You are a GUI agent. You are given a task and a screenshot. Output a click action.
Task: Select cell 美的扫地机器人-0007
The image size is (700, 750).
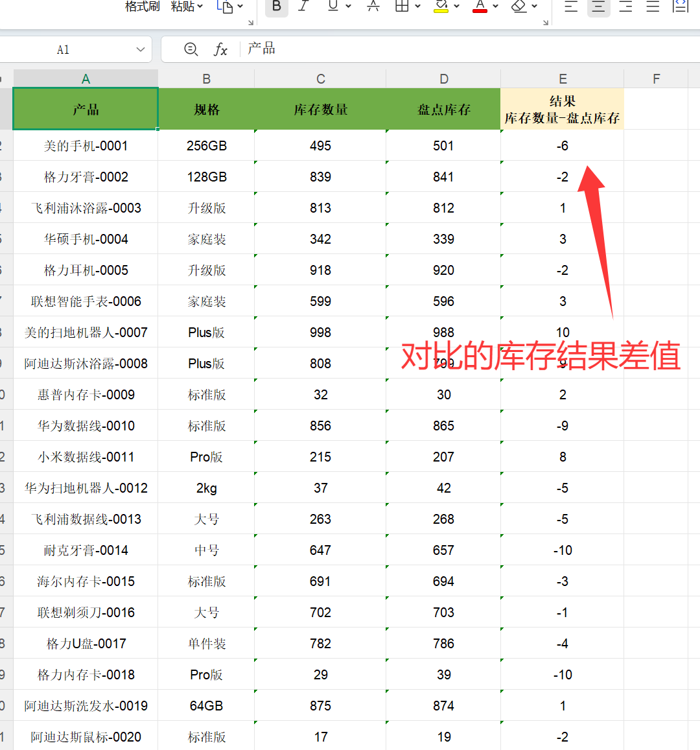pos(86,332)
